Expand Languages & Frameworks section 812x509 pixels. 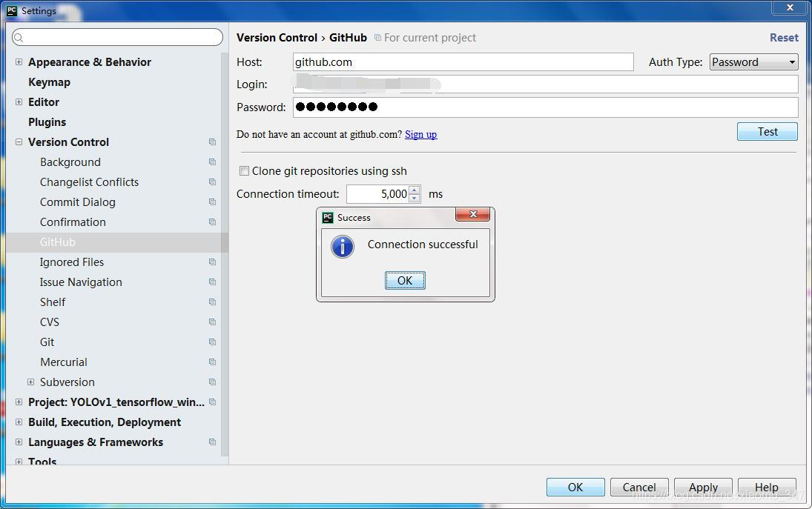pyautogui.click(x=19, y=442)
